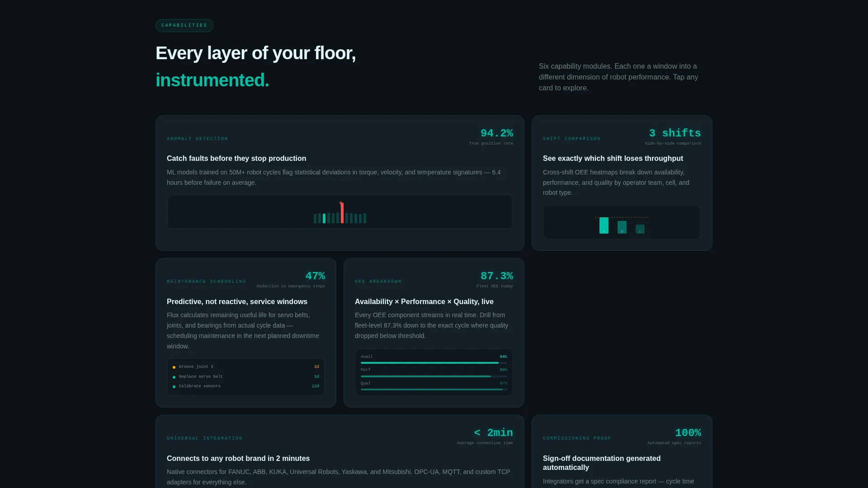The width and height of the screenshot is (868, 488).
Task: Click the '5d' due value
Action: (316, 376)
